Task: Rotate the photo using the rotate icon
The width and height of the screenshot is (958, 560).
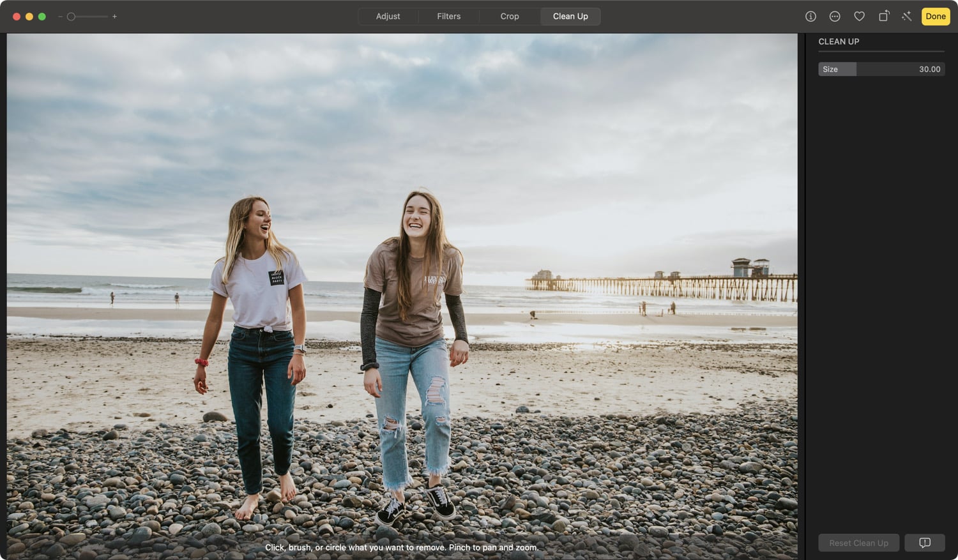Action: [x=883, y=17]
